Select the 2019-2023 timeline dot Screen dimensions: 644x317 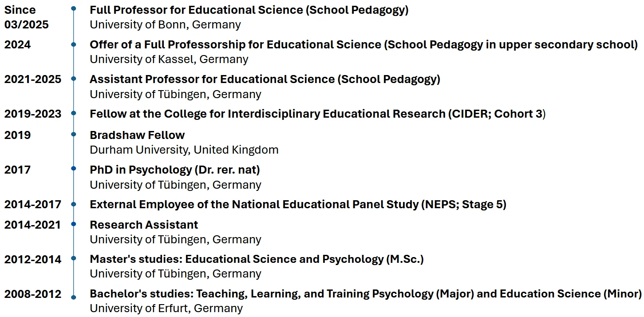74,114
